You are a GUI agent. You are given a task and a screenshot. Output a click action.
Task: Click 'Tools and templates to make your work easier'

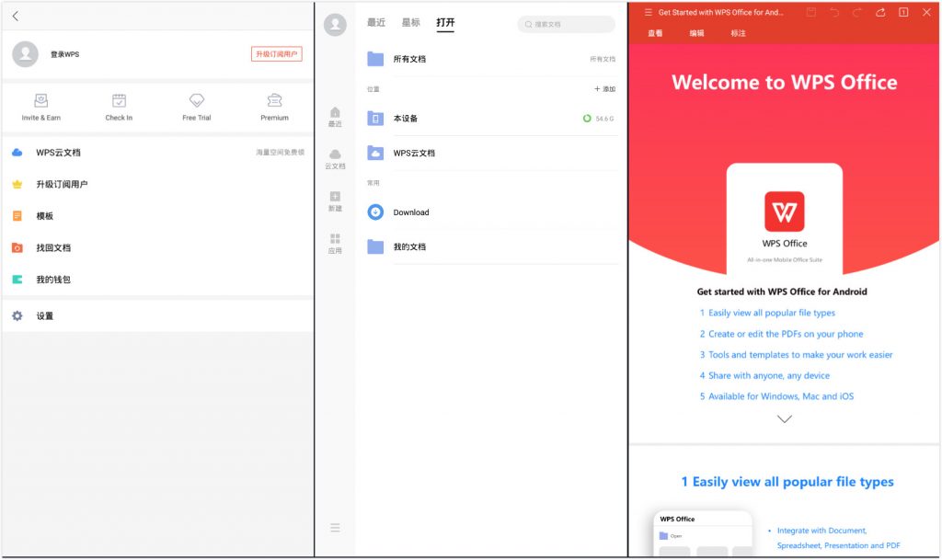click(800, 355)
